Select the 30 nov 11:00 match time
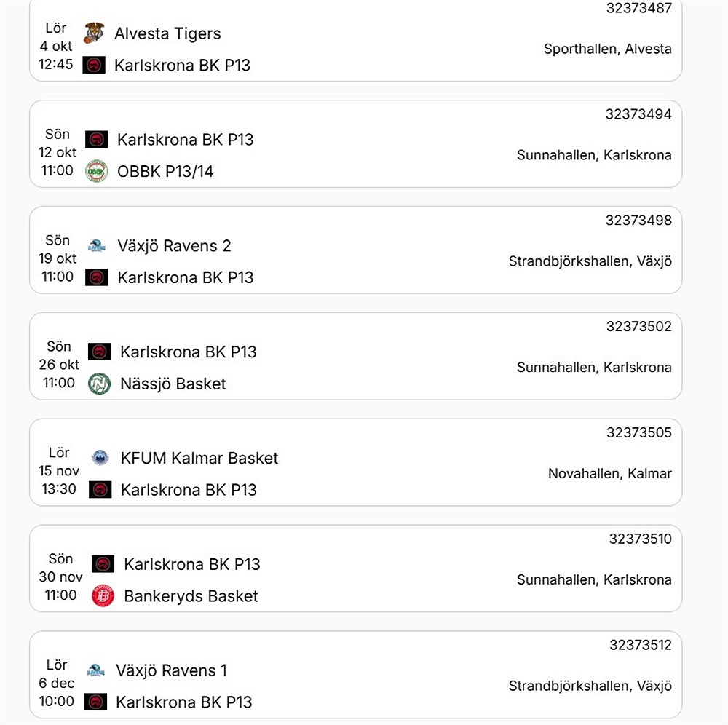 coord(60,595)
